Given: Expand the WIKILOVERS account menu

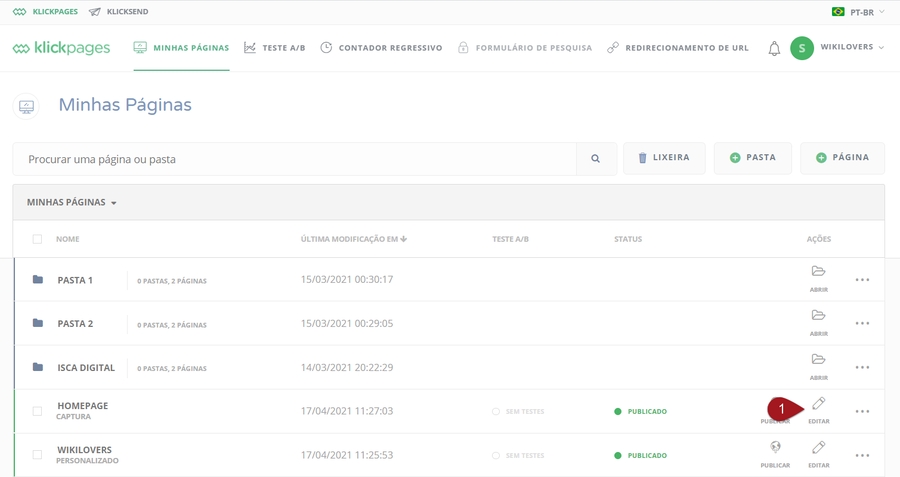Looking at the screenshot, I should click(851, 48).
